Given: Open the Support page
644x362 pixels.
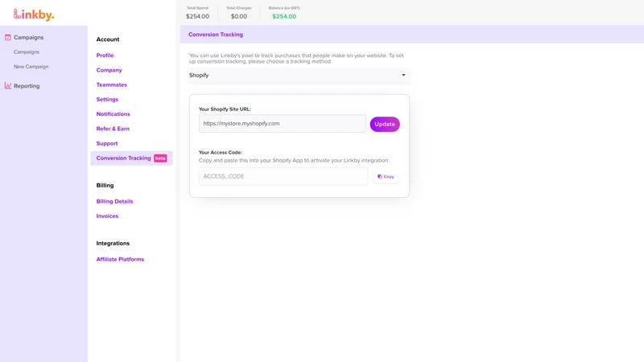Looking at the screenshot, I should point(107,144).
